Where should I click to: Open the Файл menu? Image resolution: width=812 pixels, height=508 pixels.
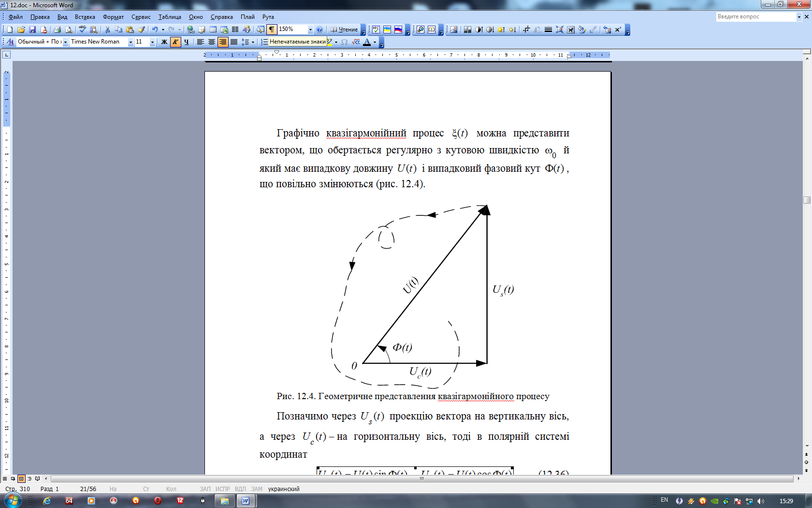click(x=16, y=17)
